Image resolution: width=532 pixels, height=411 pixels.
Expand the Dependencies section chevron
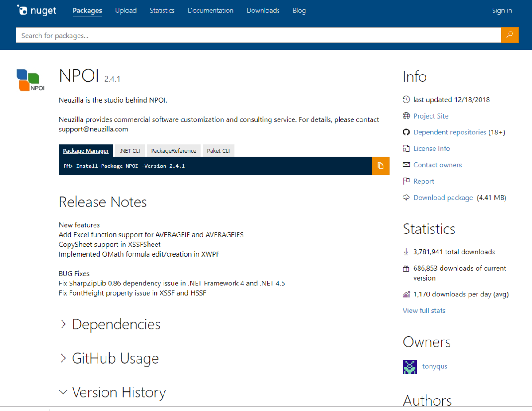(x=63, y=324)
